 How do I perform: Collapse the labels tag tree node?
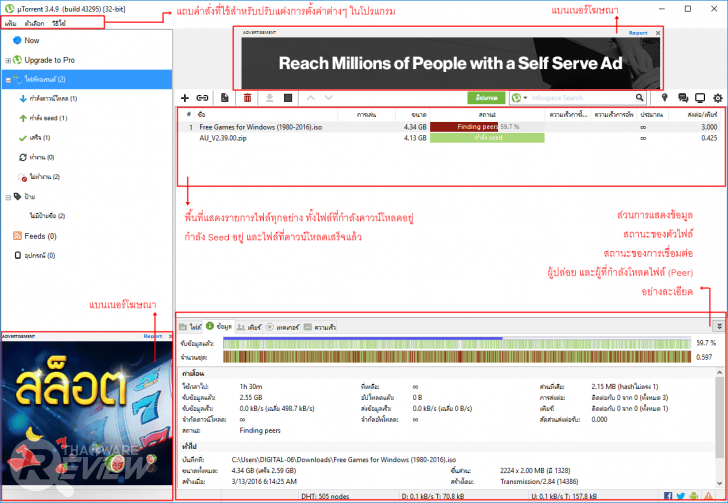pos(8,197)
